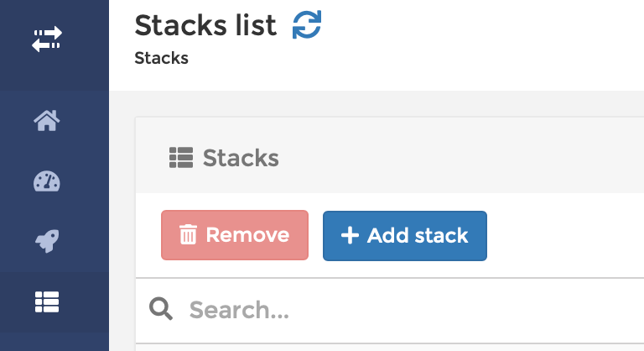Collapse the sidebar with the arrows icon

(x=47, y=39)
